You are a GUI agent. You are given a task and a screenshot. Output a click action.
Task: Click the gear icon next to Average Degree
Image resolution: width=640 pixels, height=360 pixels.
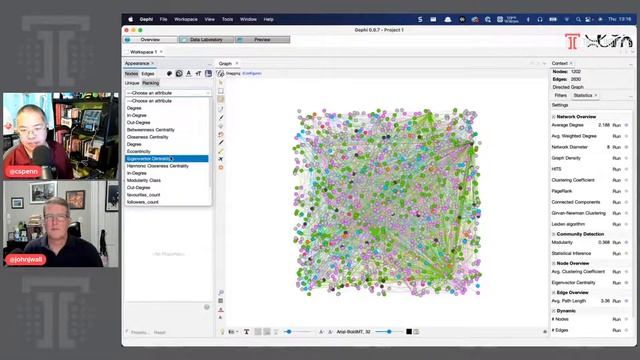(627, 125)
